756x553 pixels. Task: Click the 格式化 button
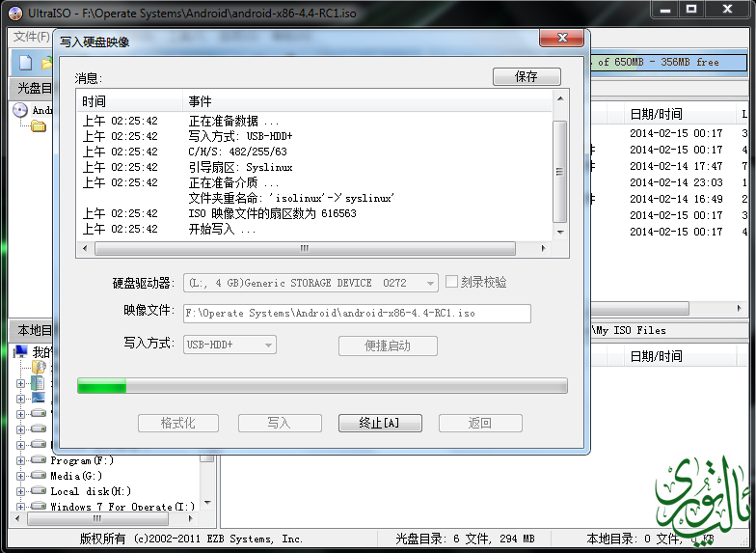(x=177, y=423)
